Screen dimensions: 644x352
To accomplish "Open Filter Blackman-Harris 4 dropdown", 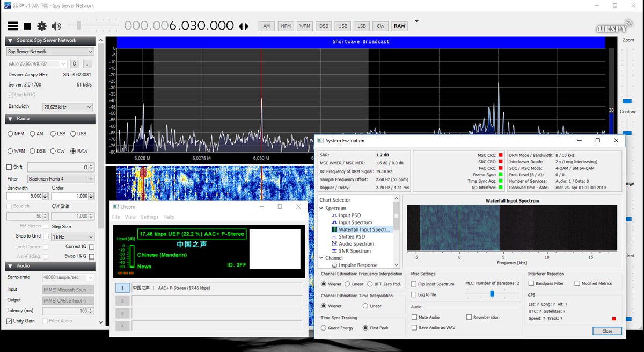I will (x=61, y=179).
